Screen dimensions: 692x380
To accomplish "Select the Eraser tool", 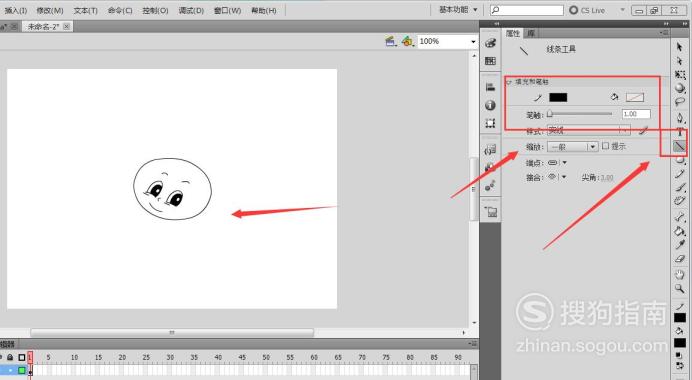I will [x=680, y=259].
